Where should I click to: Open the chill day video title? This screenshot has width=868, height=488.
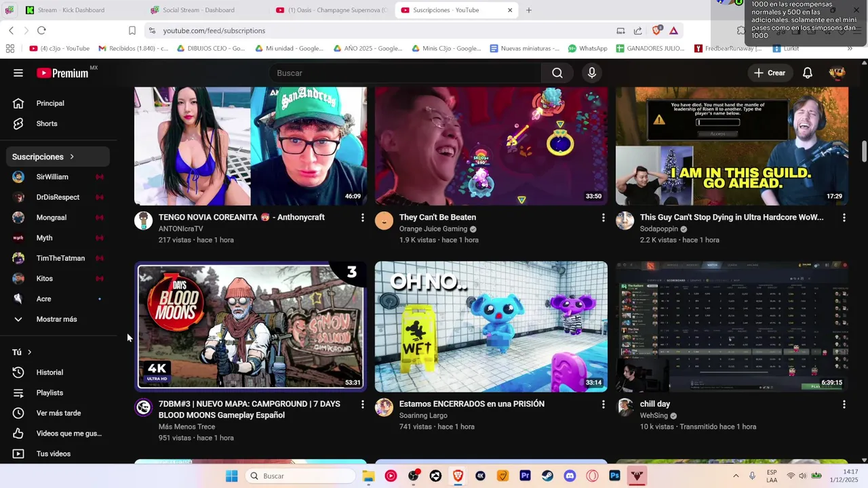(654, 404)
